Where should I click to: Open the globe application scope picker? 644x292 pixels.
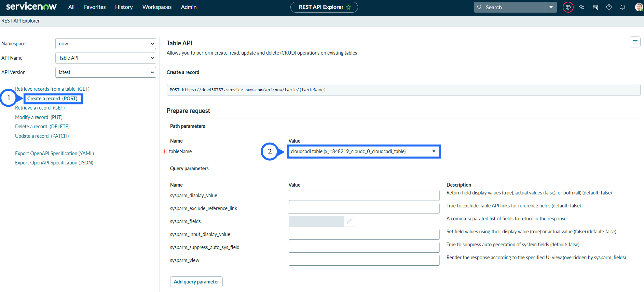point(568,7)
